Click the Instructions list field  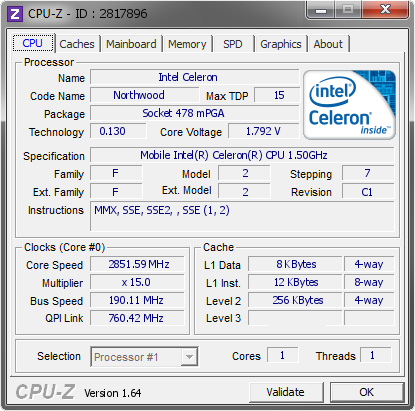point(242,216)
